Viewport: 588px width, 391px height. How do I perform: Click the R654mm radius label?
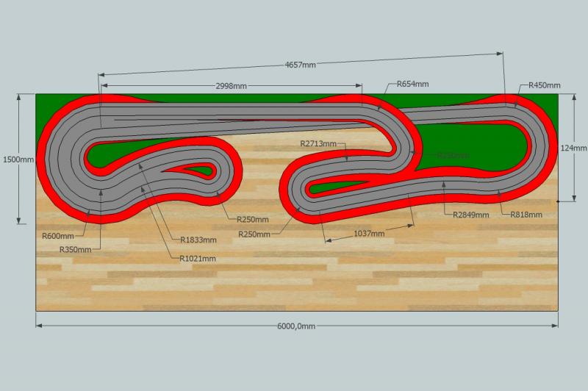tap(412, 85)
